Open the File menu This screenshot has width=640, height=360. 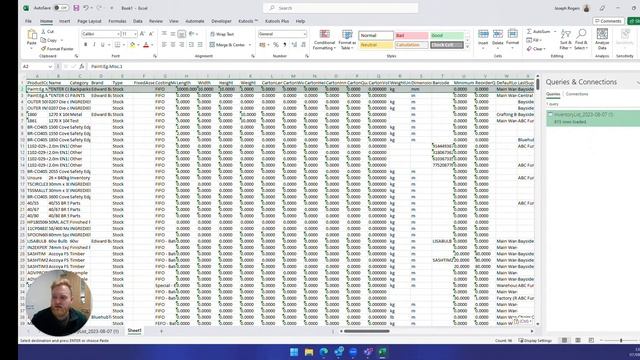tap(28, 21)
